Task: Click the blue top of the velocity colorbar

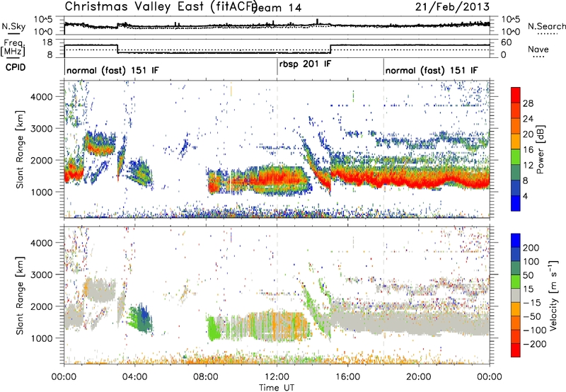Action: click(516, 241)
